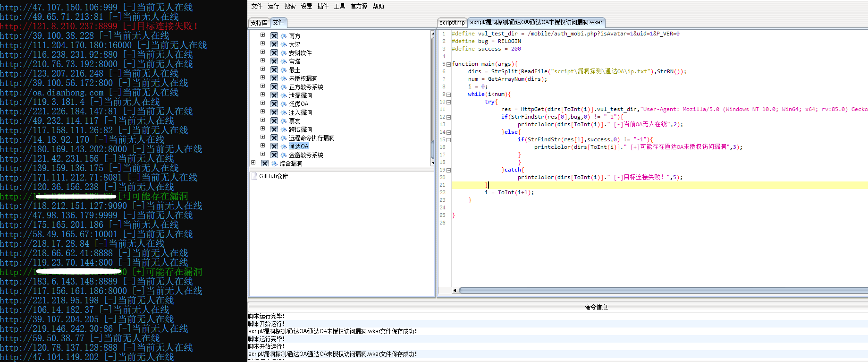The height and width of the screenshot is (362, 868).
Task: Click the folder icon beside 最土
Action: (284, 70)
